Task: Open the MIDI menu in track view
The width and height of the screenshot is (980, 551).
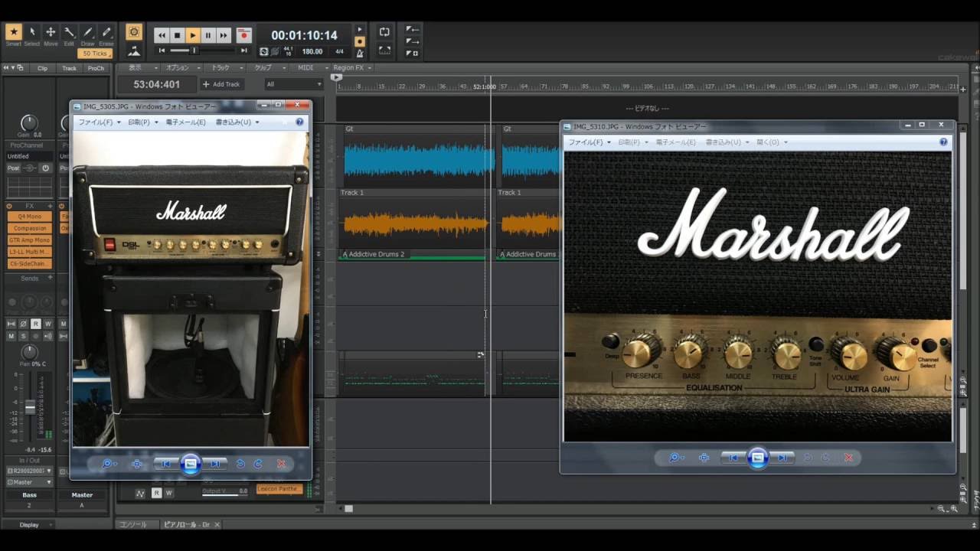Action: (x=308, y=68)
